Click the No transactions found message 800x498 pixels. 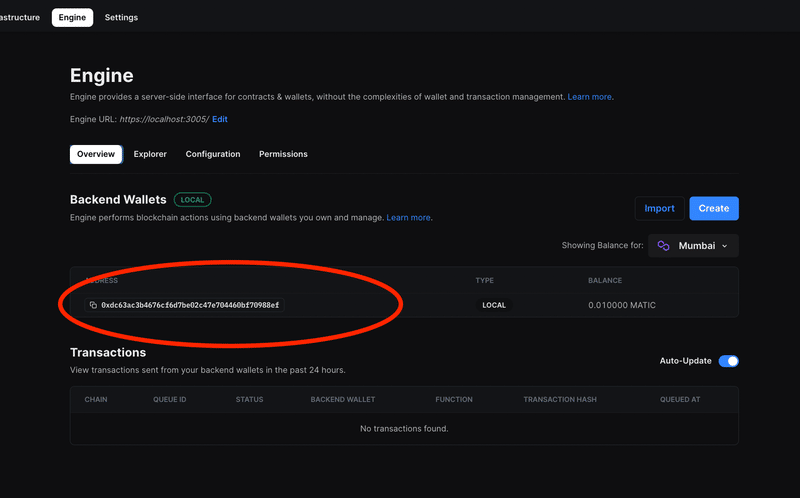404,429
